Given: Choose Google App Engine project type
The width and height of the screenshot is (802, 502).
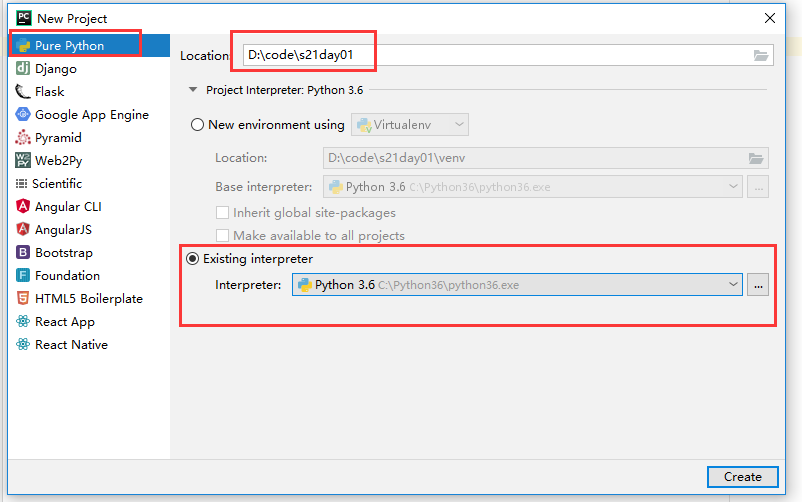Looking at the screenshot, I should [x=89, y=115].
